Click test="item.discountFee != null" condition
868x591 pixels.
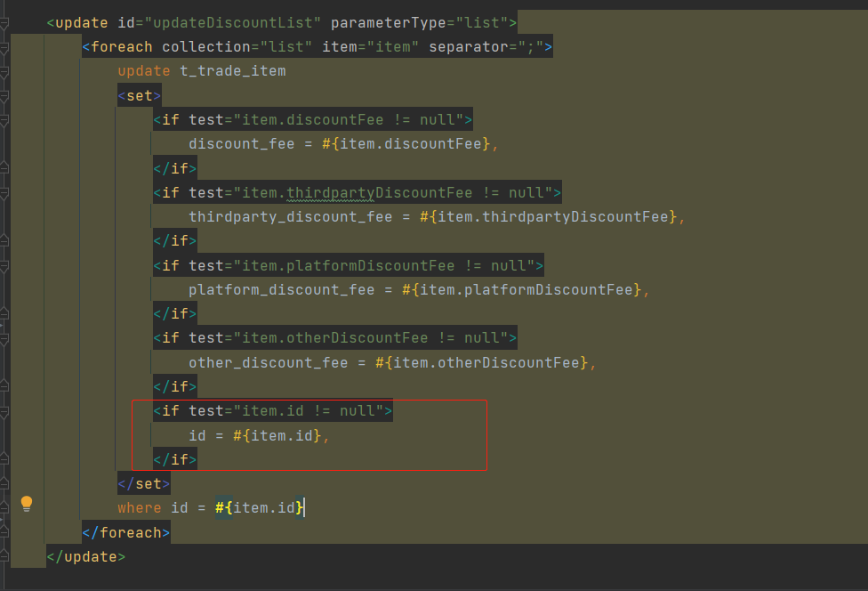click(326, 120)
